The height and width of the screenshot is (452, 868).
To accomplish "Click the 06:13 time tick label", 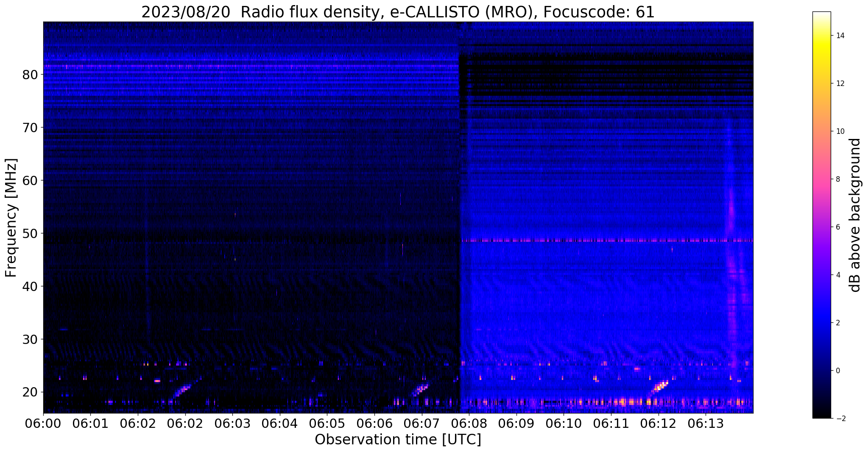I will 705,424.
